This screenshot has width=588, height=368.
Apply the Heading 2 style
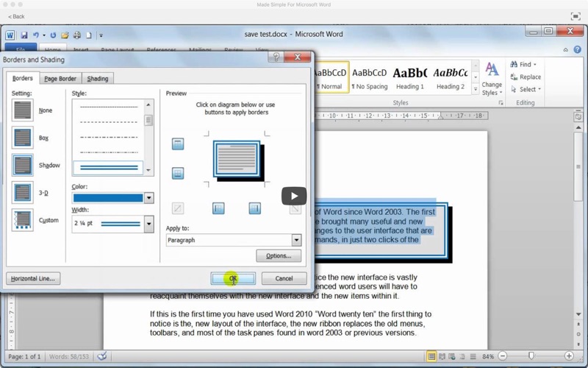coord(451,78)
